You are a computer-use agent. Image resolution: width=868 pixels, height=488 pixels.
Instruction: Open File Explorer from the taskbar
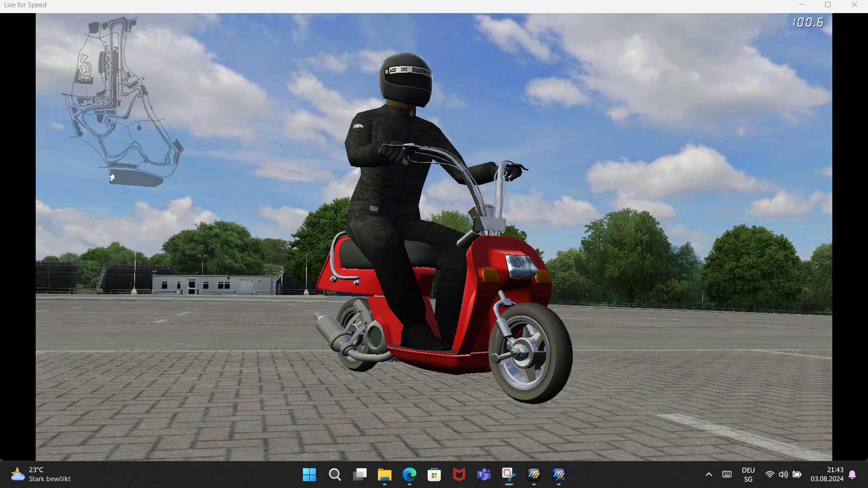(385, 474)
